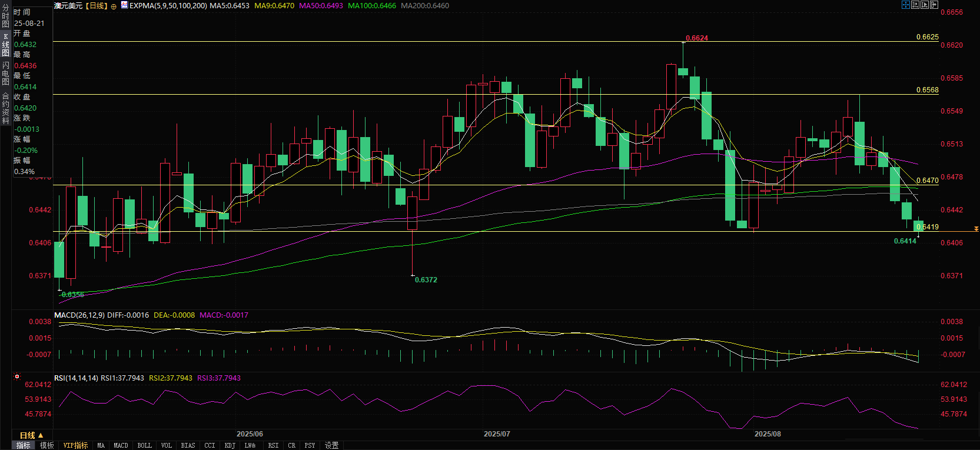
Task: Click the 0.6624 high price label
Action: coord(697,38)
